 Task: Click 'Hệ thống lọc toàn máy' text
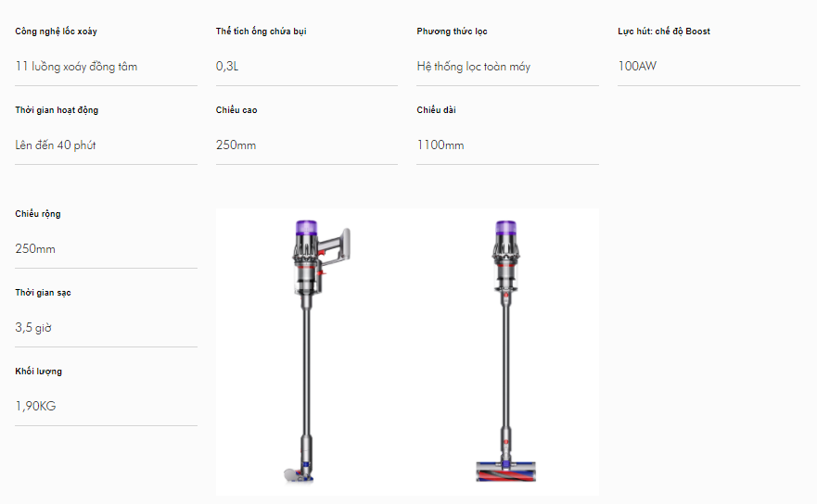click(x=474, y=67)
